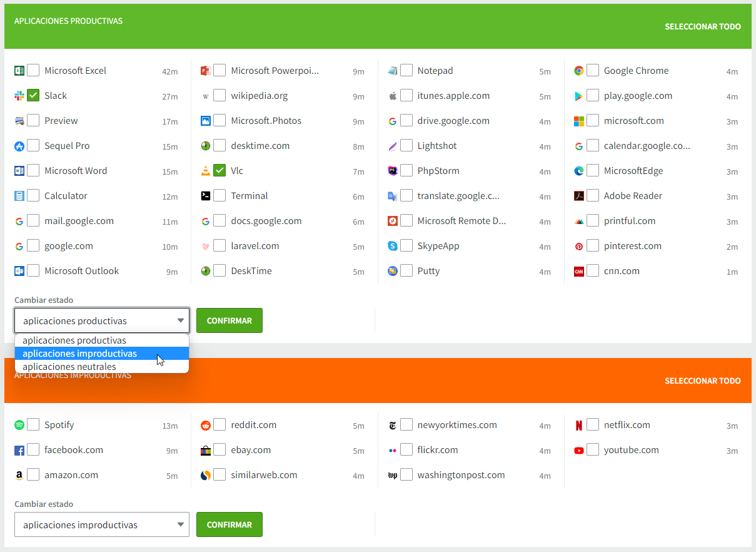Click the PhpStorm icon
Screen dimensions: 756x552
coord(393,171)
